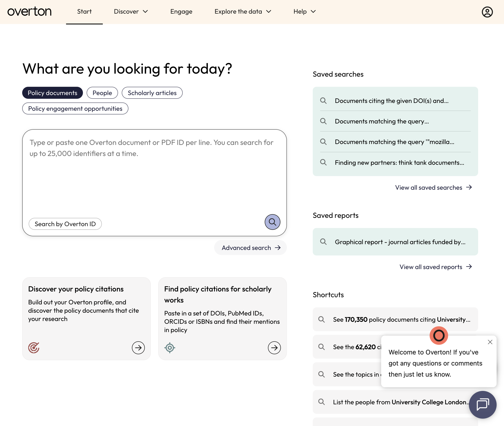Open shortcut See 170,350 policy documents
The height and width of the screenshot is (426, 504).
click(395, 319)
